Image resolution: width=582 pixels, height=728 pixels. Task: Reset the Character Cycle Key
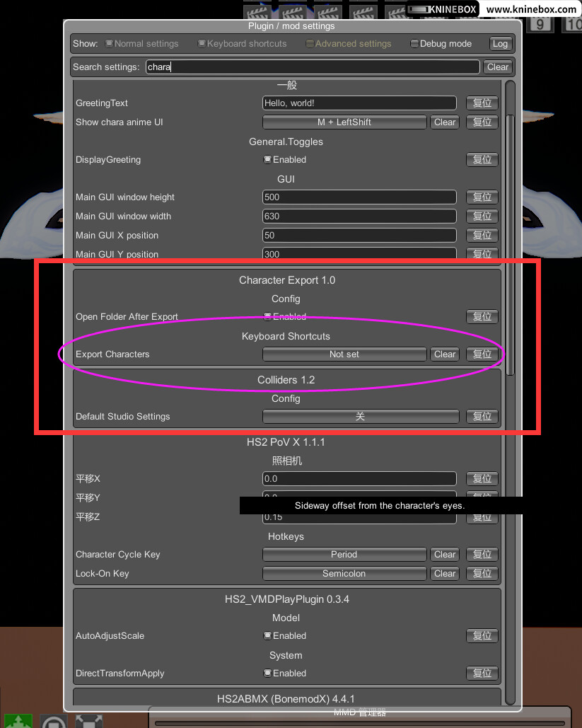pos(482,555)
